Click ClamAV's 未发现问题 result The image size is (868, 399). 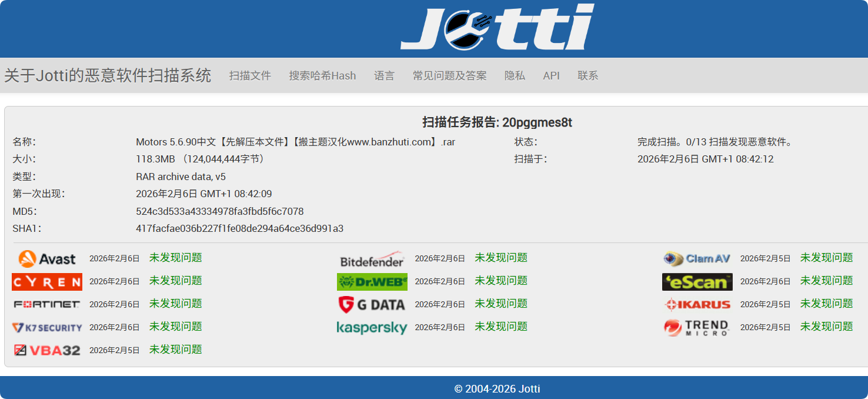click(826, 258)
